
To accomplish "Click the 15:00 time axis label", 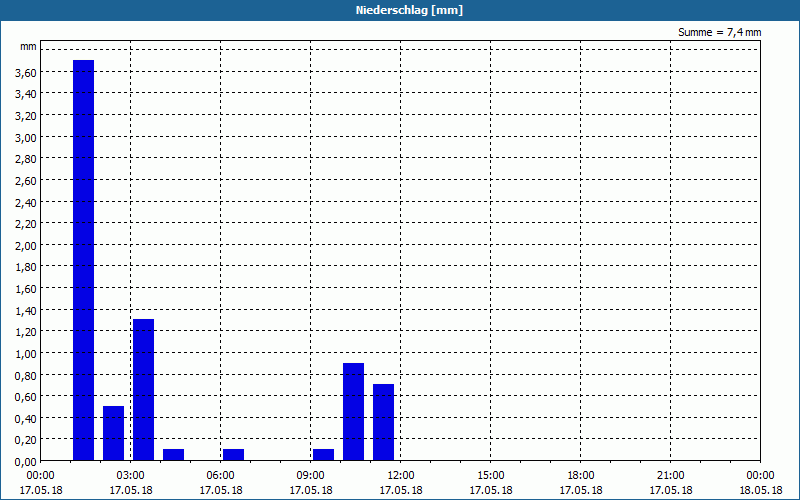I will pos(491,476).
